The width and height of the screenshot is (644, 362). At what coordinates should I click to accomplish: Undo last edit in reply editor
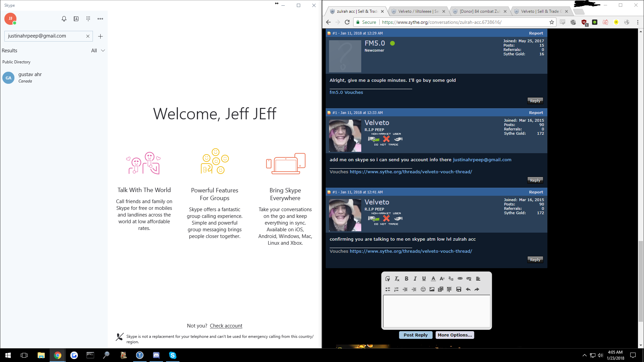pos(468,289)
